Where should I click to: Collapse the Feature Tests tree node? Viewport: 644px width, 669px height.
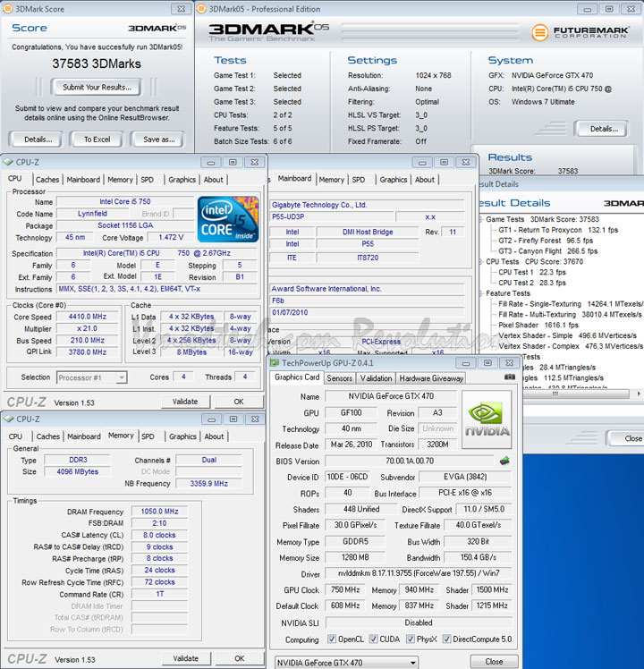coord(481,293)
